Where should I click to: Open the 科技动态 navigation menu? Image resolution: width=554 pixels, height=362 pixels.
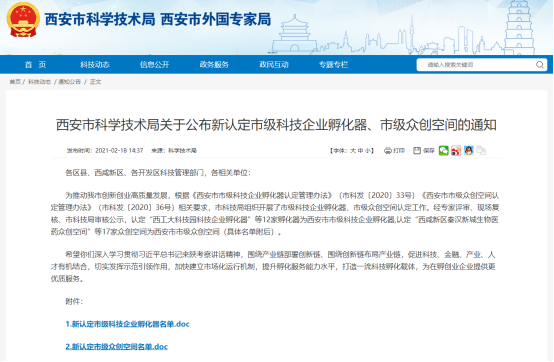95,65
